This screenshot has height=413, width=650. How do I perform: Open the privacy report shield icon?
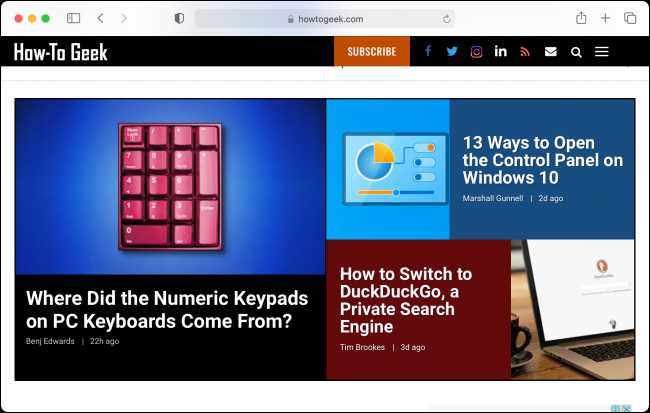point(179,18)
